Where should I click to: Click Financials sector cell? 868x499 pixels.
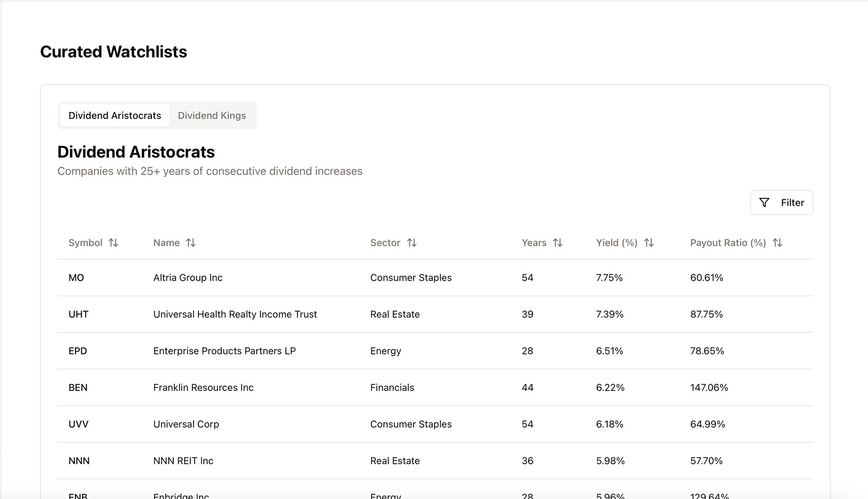[x=392, y=387]
